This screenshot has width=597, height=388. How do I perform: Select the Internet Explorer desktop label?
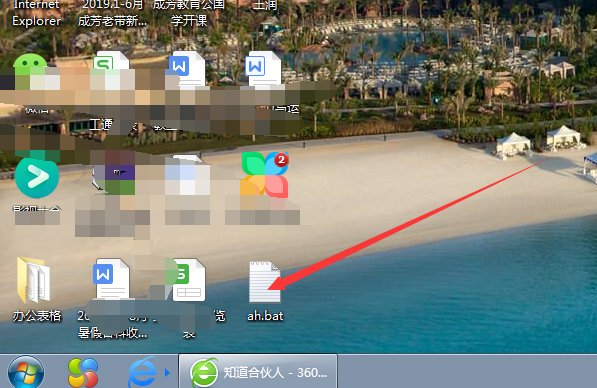(x=36, y=13)
